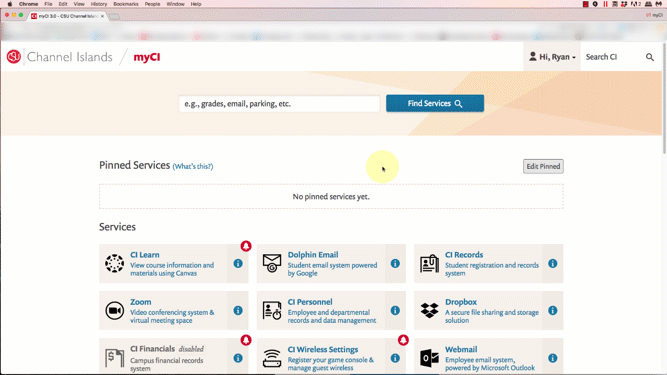This screenshot has height=375, width=667.
Task: Select the myCI browser tab
Action: point(67,16)
